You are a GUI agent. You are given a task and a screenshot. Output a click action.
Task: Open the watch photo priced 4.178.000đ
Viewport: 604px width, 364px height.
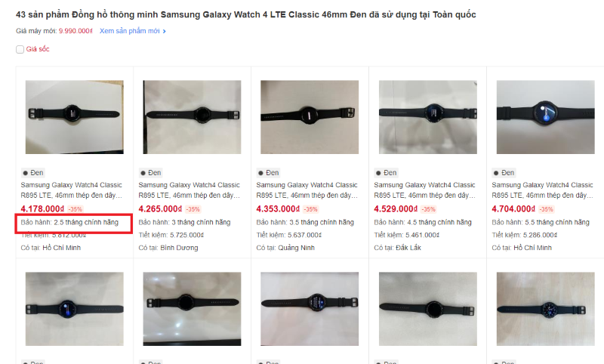pyautogui.click(x=74, y=117)
